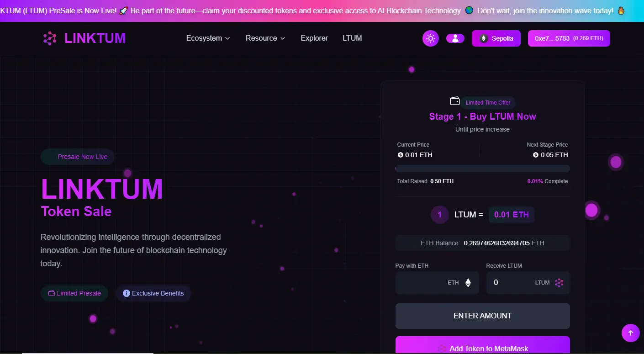Click the Total Raised 0.50 ETH text
The height and width of the screenshot is (354, 644).
pos(425,181)
